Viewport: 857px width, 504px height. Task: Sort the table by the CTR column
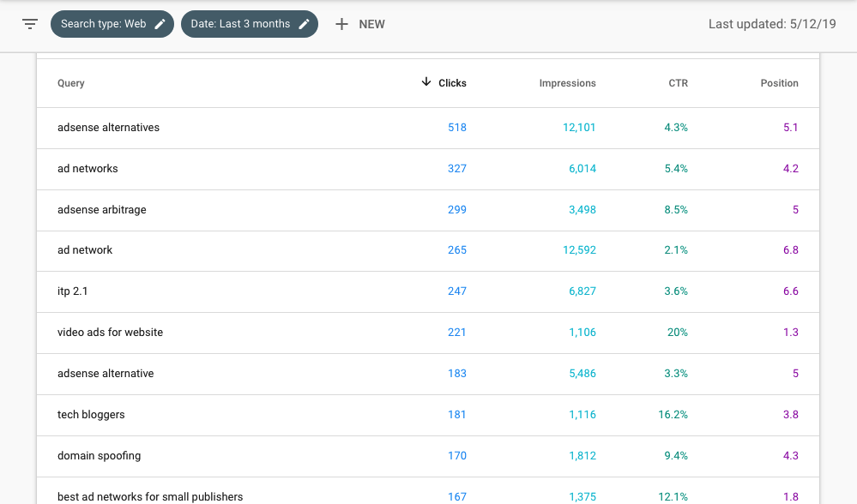point(677,82)
